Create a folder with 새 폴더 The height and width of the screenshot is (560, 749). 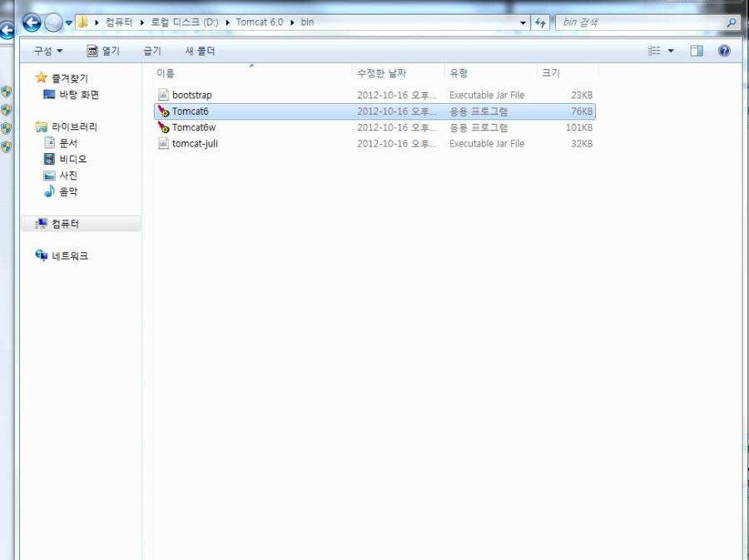[x=200, y=51]
